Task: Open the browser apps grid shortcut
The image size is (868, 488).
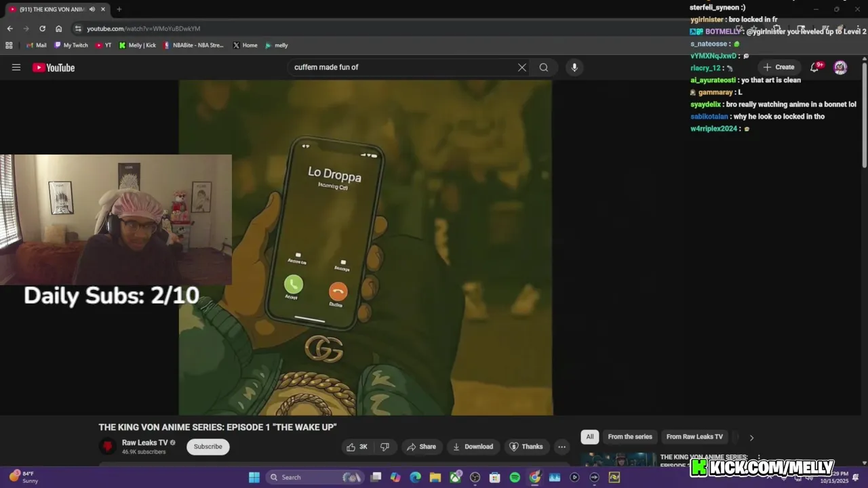Action: [9, 45]
